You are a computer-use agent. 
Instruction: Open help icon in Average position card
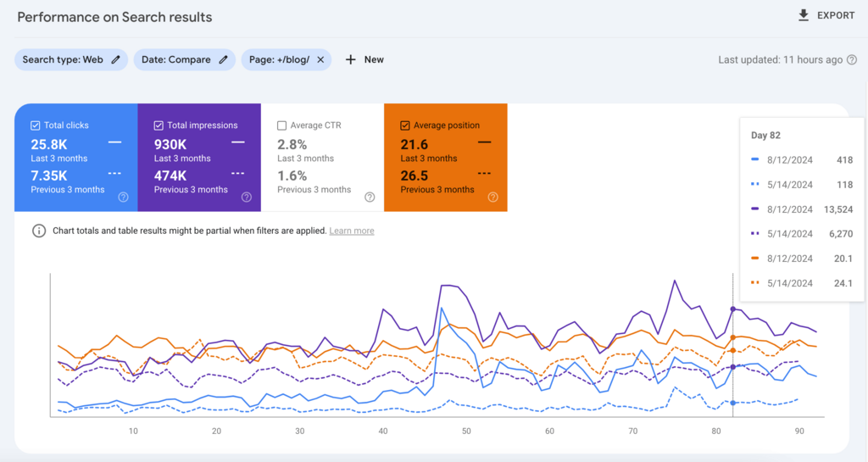[x=492, y=197]
